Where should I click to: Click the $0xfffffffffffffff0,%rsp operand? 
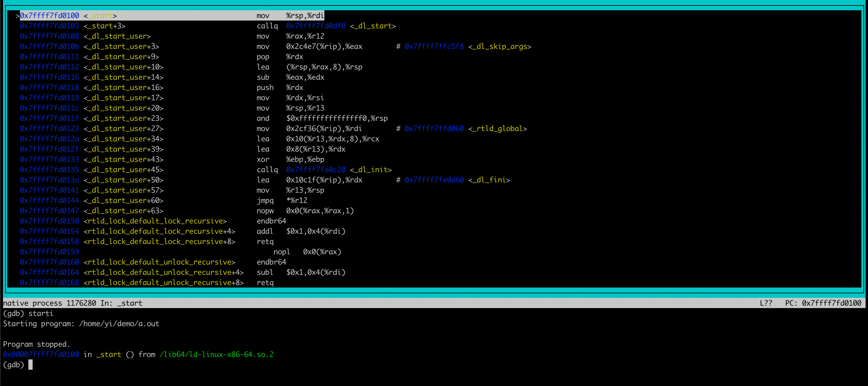coord(337,118)
